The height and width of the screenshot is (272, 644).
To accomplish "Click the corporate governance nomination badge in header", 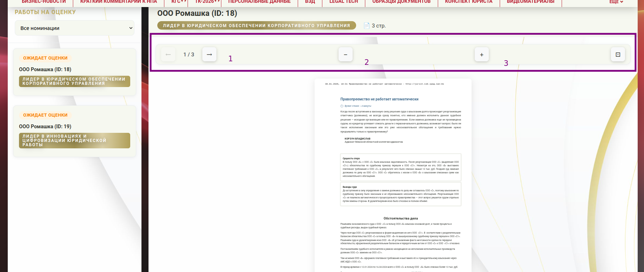I will click(x=256, y=26).
